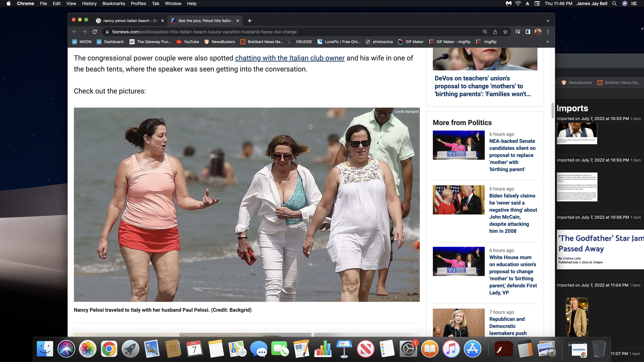Open the Chrome profile avatar
The width and height of the screenshot is (644, 362).
coord(538,32)
